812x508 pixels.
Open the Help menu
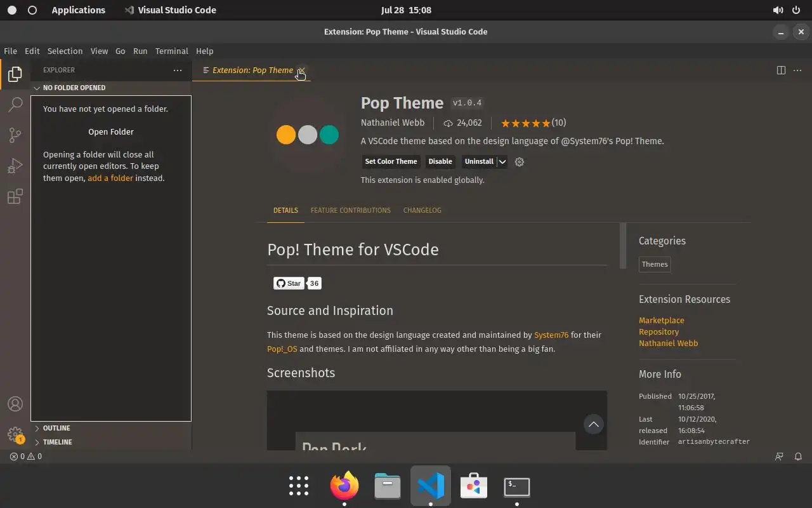coord(204,51)
